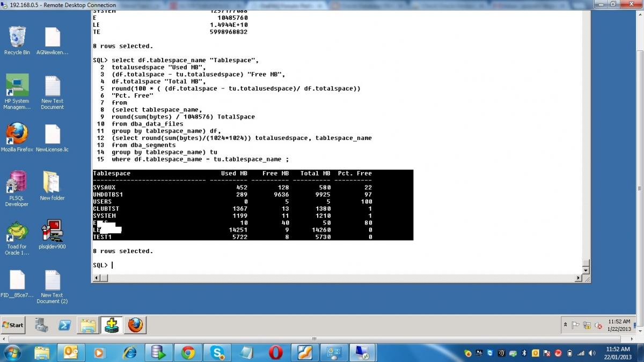
Task: Click the remote Start button
Action: click(13, 325)
